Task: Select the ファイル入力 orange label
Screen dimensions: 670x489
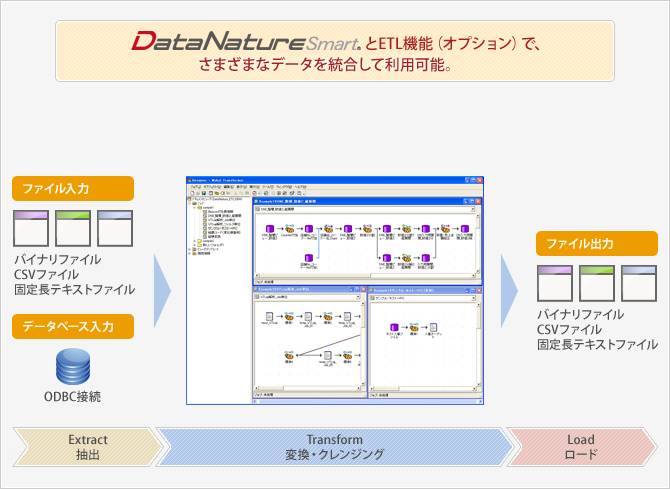Action: point(73,189)
